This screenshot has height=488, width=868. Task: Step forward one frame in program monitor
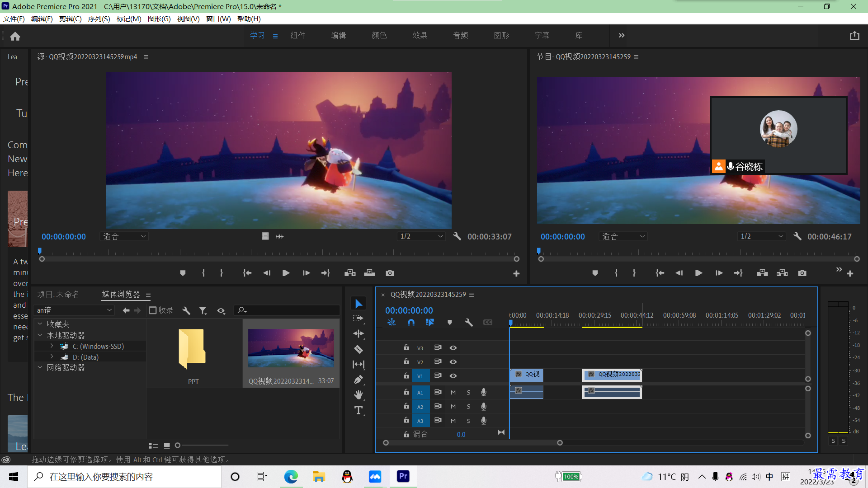pyautogui.click(x=719, y=273)
